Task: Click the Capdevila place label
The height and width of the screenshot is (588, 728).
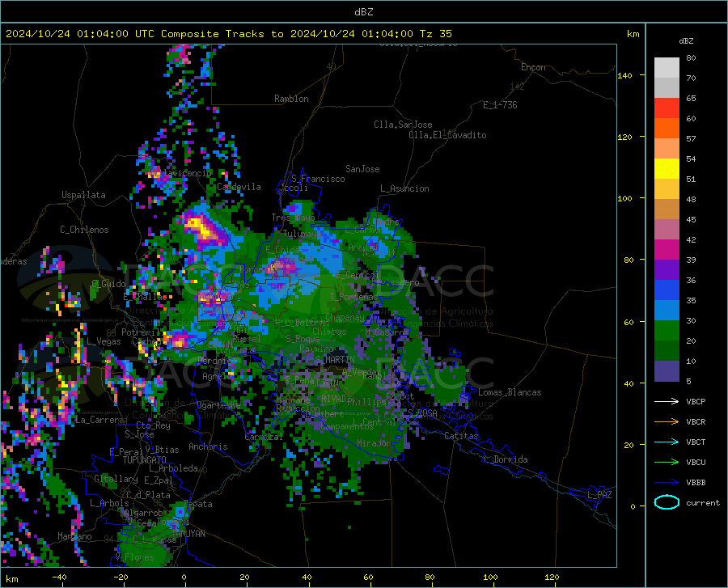Action: click(239, 187)
